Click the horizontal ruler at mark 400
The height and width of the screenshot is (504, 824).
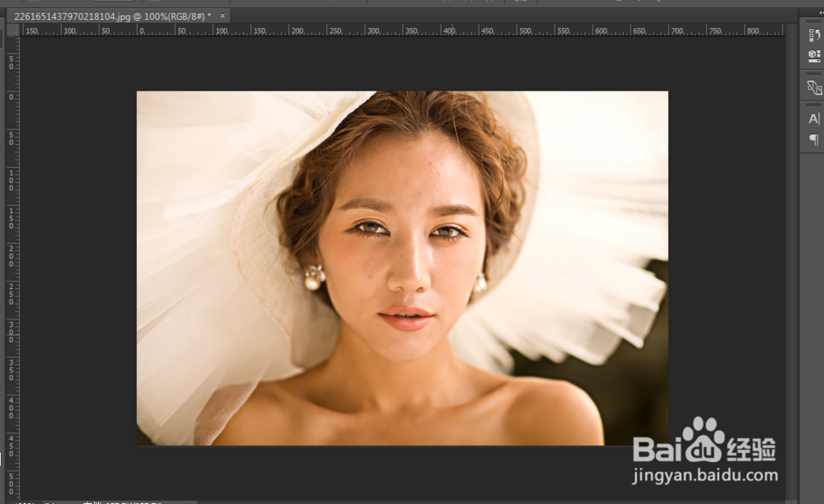(449, 31)
